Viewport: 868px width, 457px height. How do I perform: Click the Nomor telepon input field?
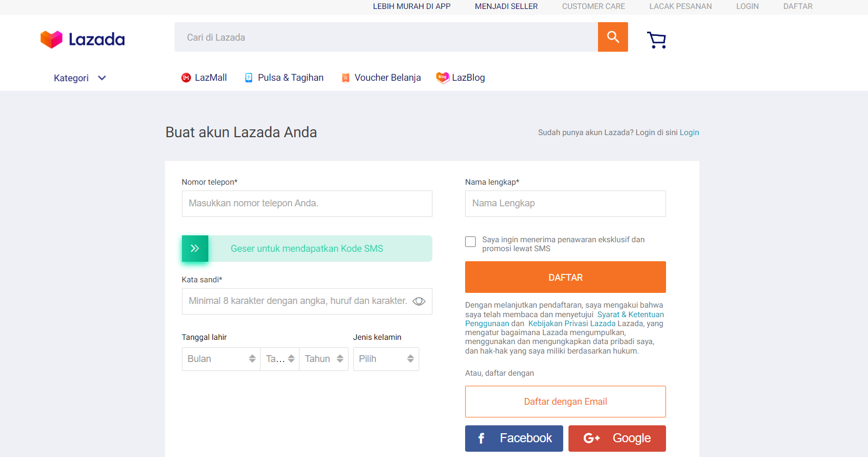coord(307,204)
